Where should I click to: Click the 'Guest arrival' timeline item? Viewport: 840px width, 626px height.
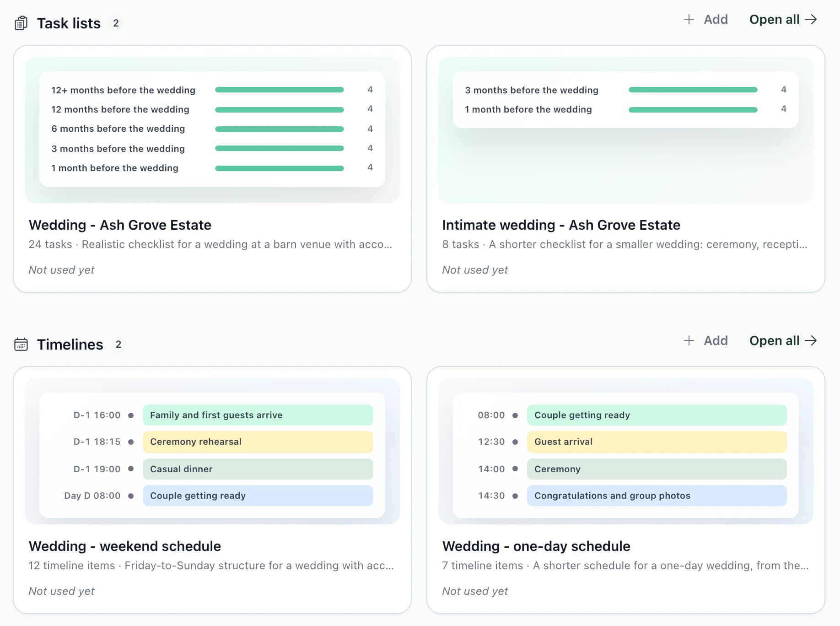(657, 442)
